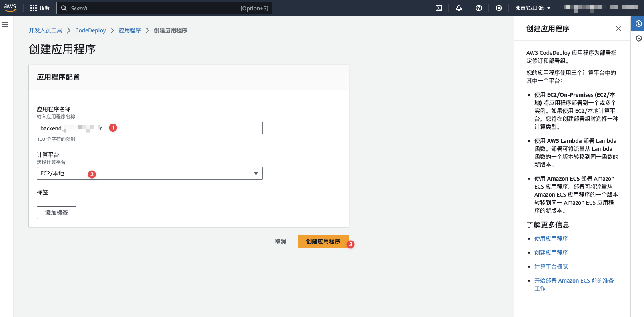Click the 标签 label
Image resolution: width=644 pixels, height=317 pixels.
pyautogui.click(x=42, y=192)
